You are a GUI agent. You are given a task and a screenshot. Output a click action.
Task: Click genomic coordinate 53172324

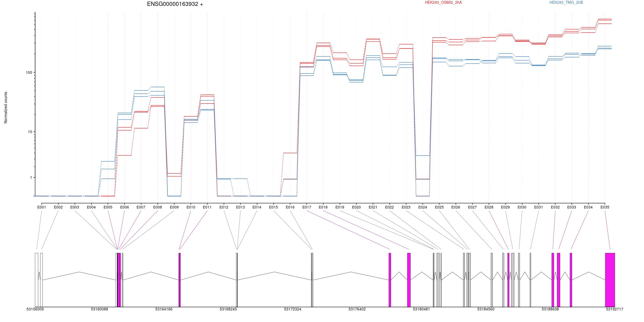click(293, 309)
